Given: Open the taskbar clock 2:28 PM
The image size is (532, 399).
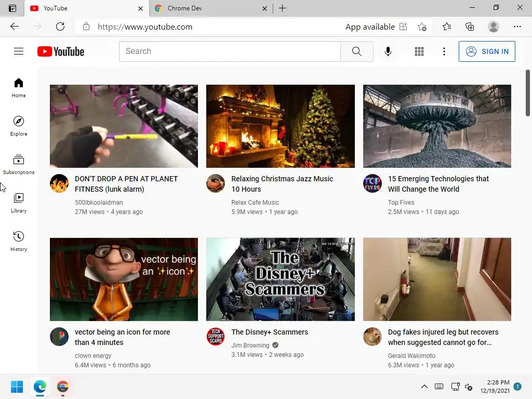Looking at the screenshot, I should (x=495, y=387).
